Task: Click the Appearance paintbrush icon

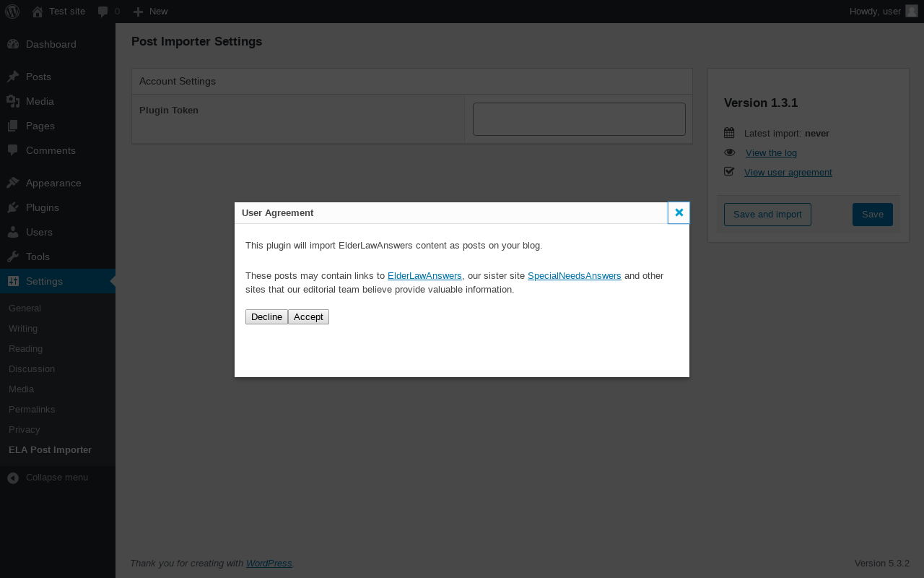Action: point(13,183)
